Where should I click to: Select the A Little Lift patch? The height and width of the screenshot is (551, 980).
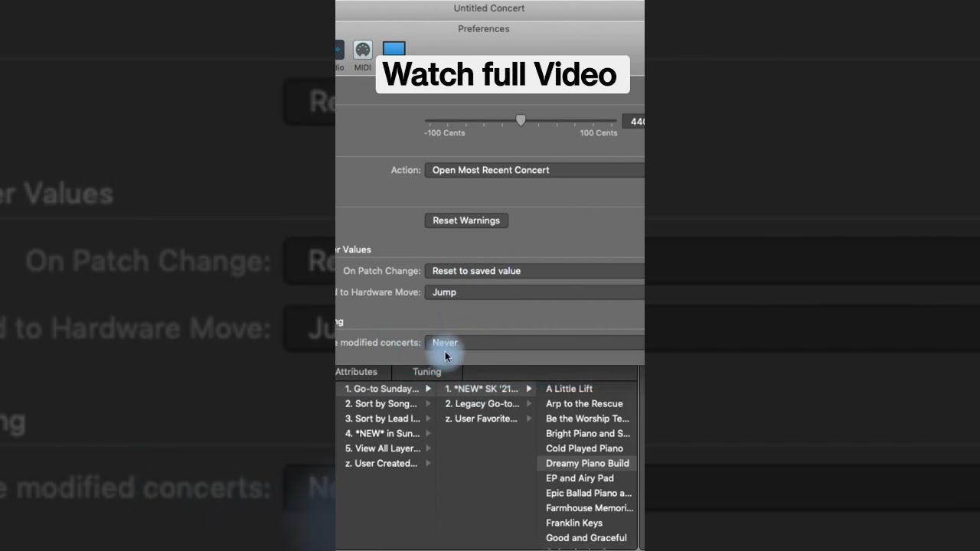coord(569,389)
